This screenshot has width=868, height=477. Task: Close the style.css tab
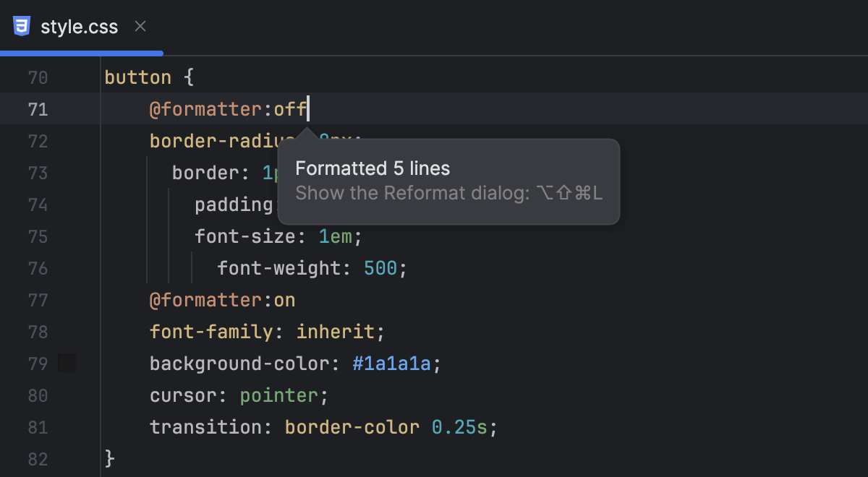(140, 26)
